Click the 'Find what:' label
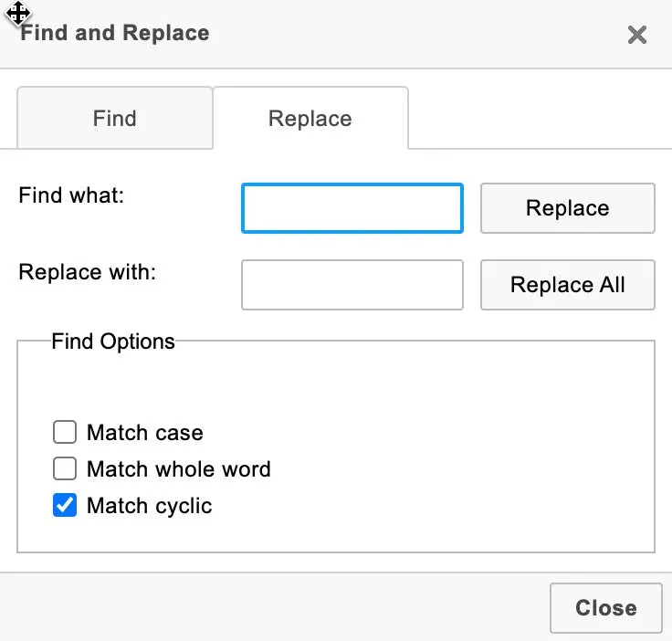This screenshot has height=641, width=672. [x=71, y=195]
